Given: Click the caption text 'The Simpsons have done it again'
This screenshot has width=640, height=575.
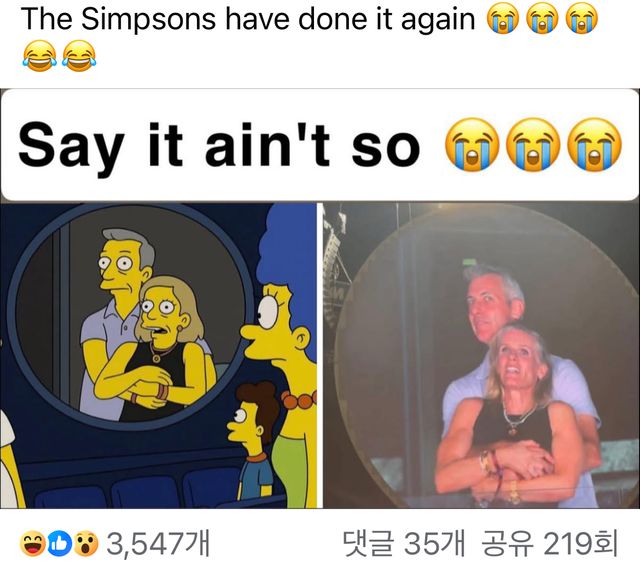Looking at the screenshot, I should [248, 19].
